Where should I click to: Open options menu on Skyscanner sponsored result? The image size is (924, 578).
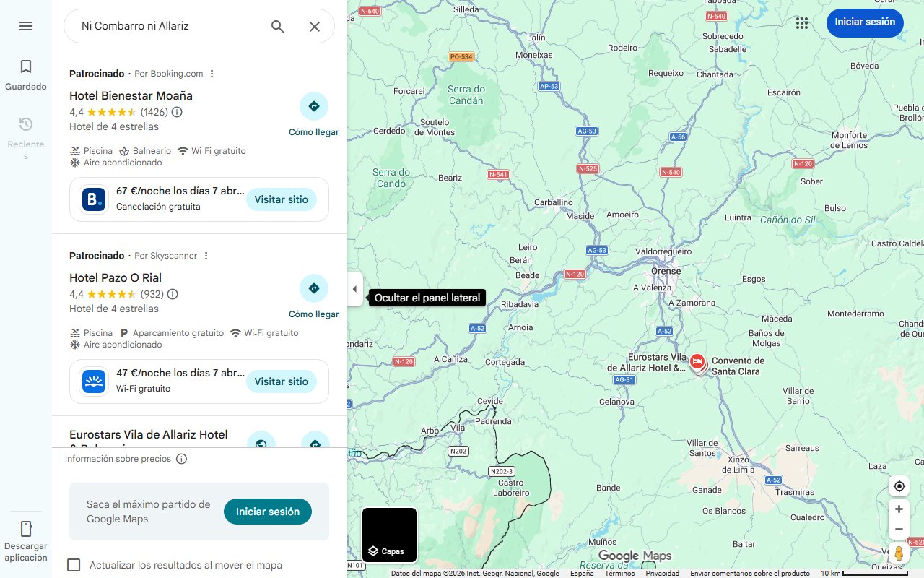pos(206,255)
